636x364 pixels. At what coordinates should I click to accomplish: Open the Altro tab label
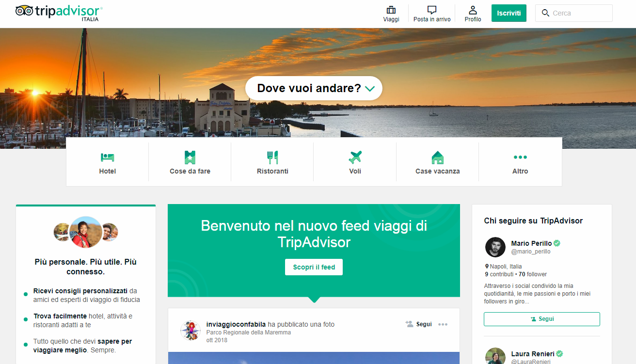pos(520,171)
